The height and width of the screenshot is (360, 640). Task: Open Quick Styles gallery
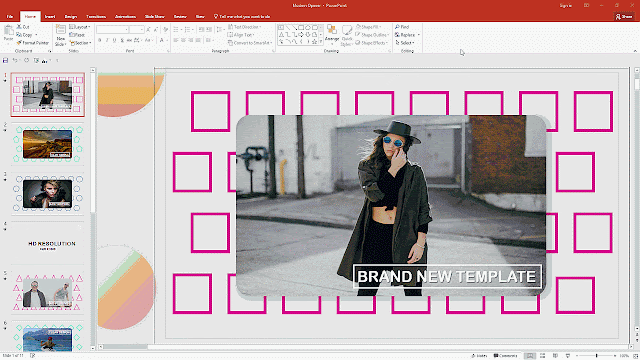click(x=347, y=35)
